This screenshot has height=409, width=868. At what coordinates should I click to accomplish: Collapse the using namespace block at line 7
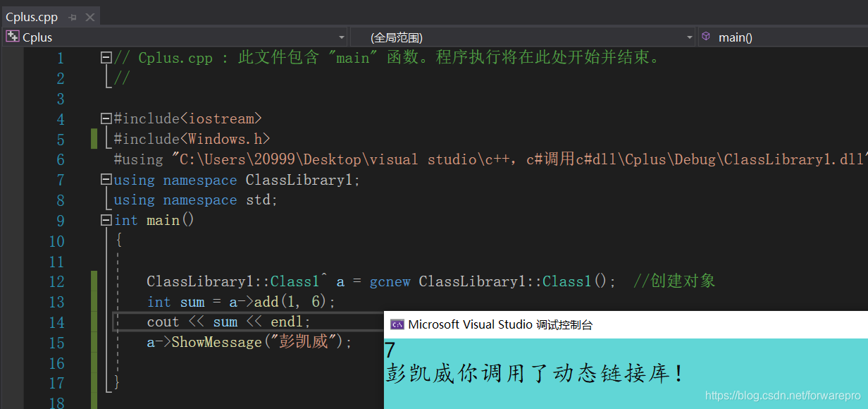(x=106, y=180)
